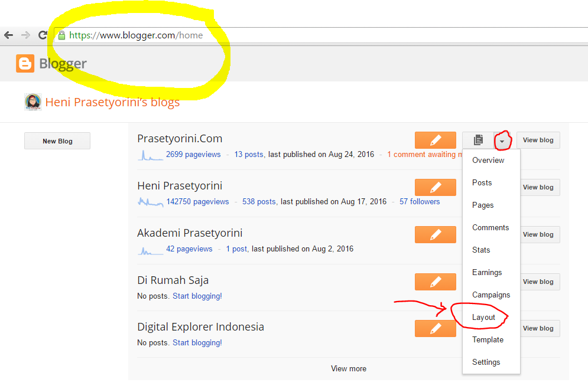
Task: Click the New Blog button
Action: click(57, 141)
